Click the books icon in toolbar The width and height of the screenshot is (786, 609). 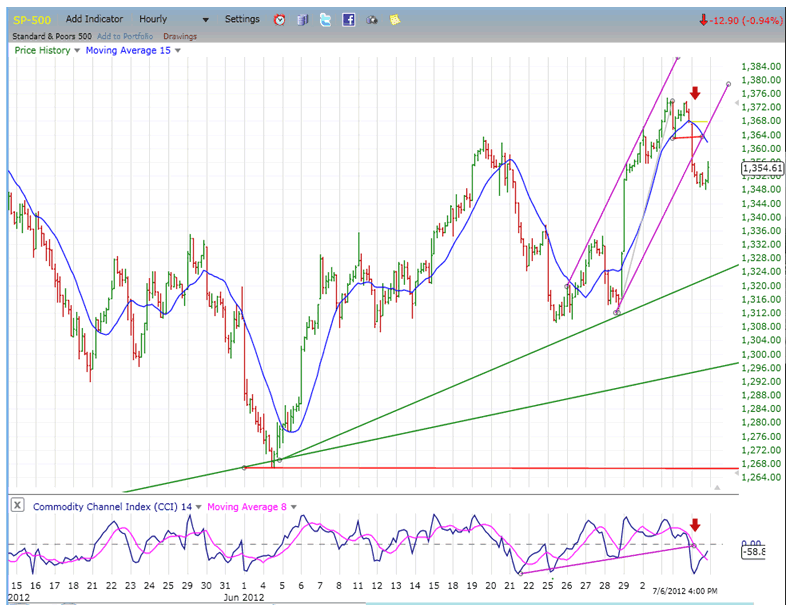click(x=302, y=19)
